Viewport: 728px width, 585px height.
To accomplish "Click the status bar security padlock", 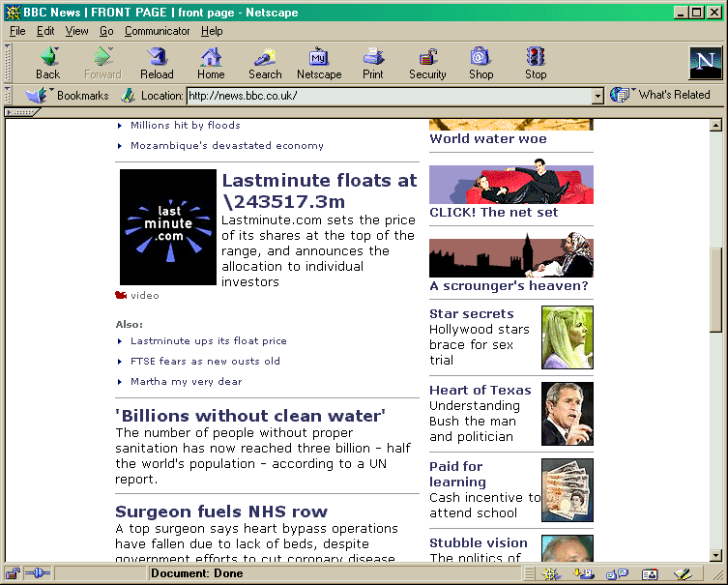I will [x=13, y=573].
